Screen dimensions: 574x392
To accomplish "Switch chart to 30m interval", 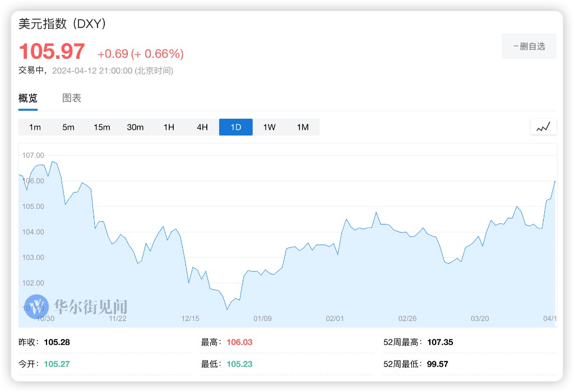I will tap(135, 127).
